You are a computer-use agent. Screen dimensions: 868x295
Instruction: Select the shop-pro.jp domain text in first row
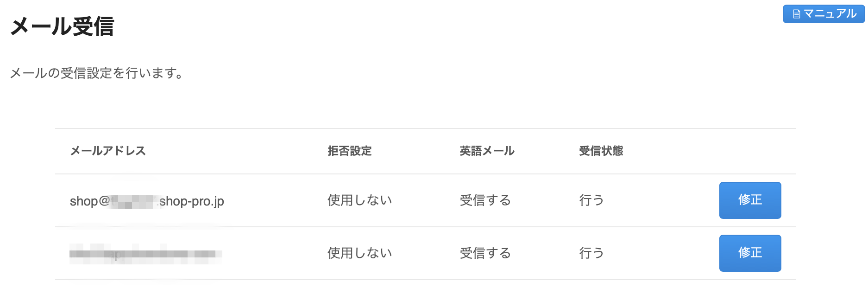pos(192,201)
